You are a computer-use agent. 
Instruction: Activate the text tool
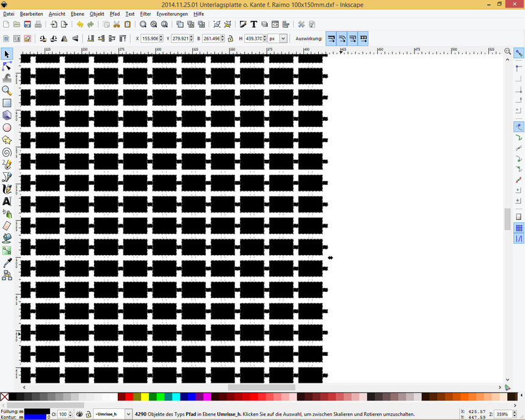click(7, 201)
